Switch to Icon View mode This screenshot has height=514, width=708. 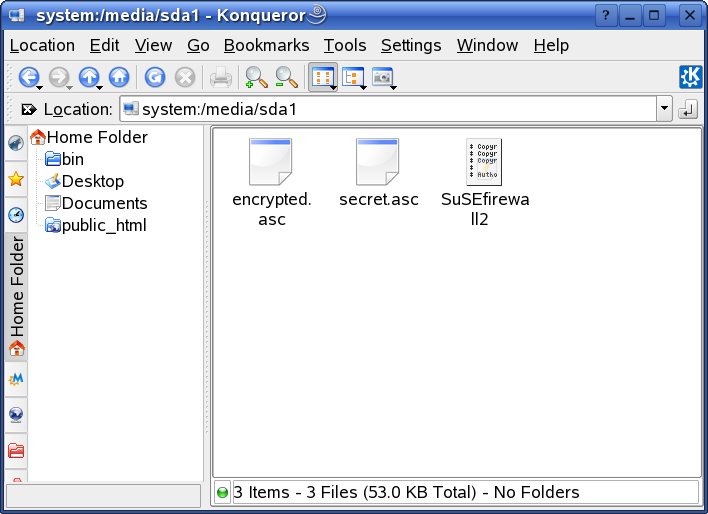[x=321, y=77]
